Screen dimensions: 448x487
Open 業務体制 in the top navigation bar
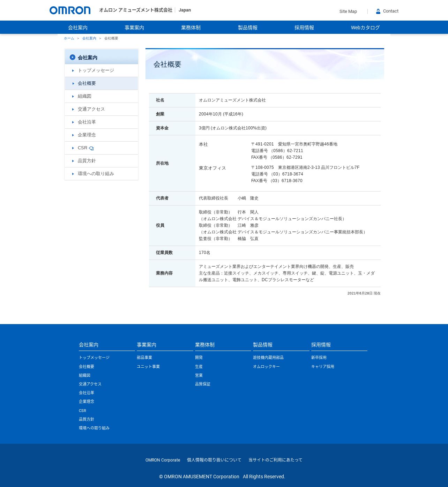click(x=191, y=28)
